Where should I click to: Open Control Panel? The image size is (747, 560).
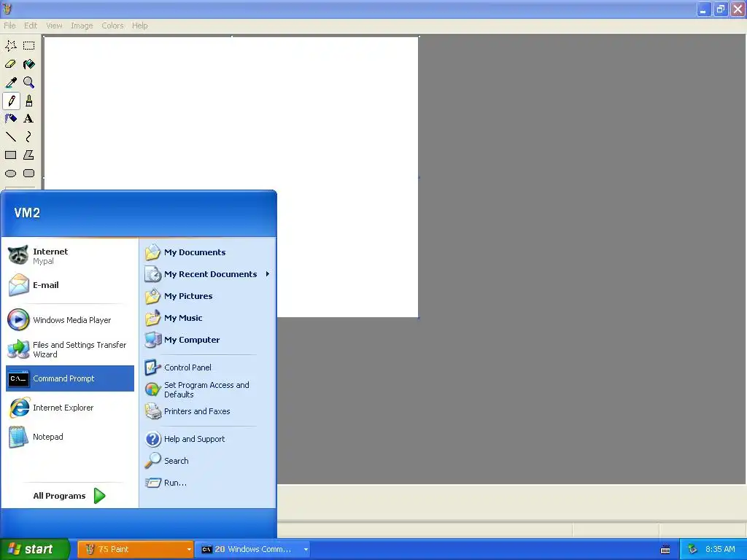coord(208,367)
